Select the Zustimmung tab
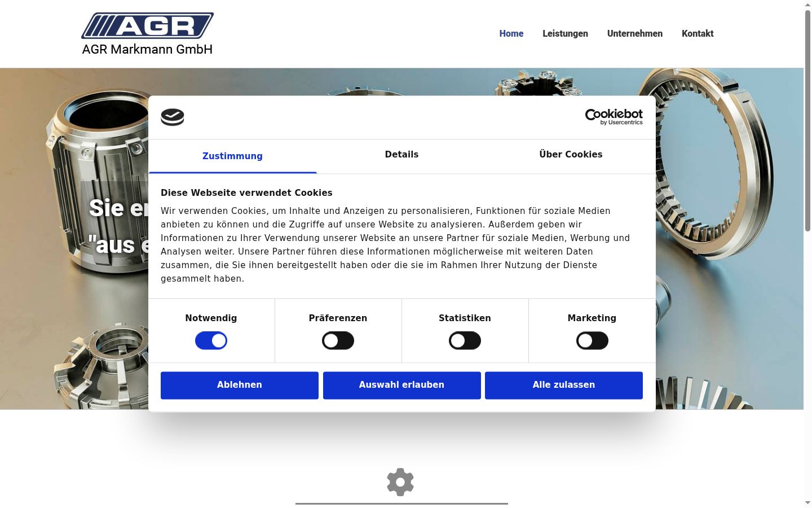The height and width of the screenshot is (508, 812). [232, 156]
